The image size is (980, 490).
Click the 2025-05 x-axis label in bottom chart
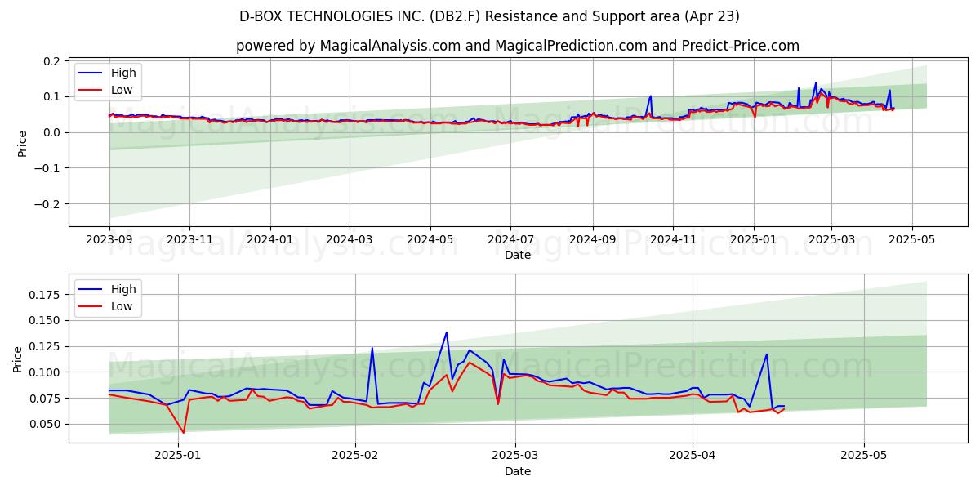tap(865, 457)
